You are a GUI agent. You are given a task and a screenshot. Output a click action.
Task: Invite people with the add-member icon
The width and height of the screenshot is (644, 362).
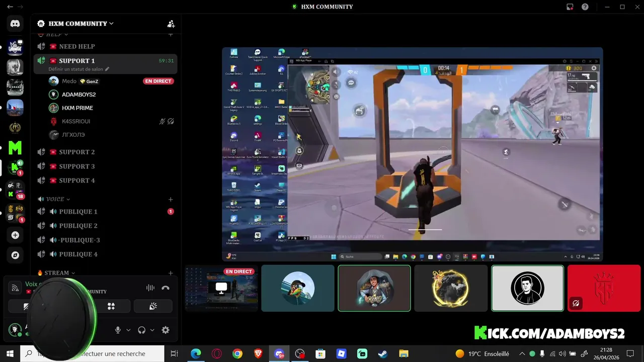pos(171,24)
